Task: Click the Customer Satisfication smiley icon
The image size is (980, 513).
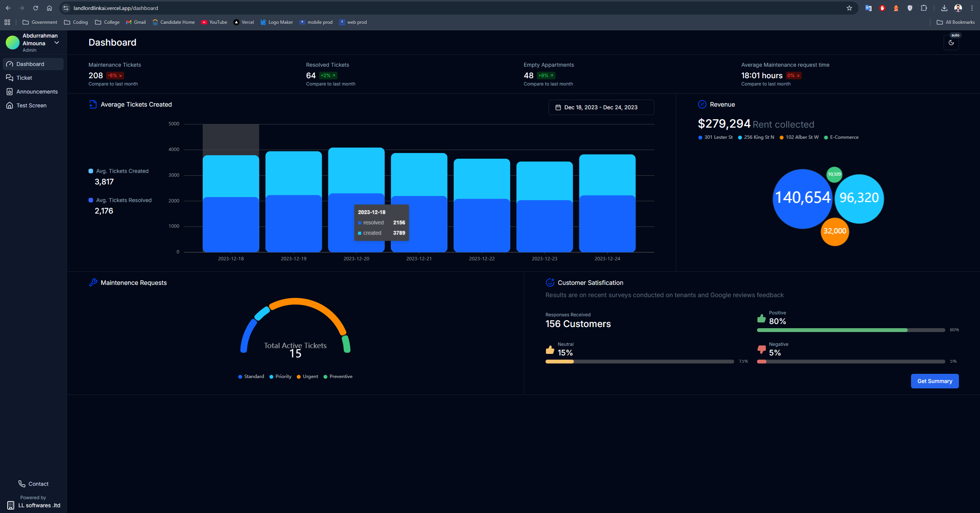Action: click(550, 283)
